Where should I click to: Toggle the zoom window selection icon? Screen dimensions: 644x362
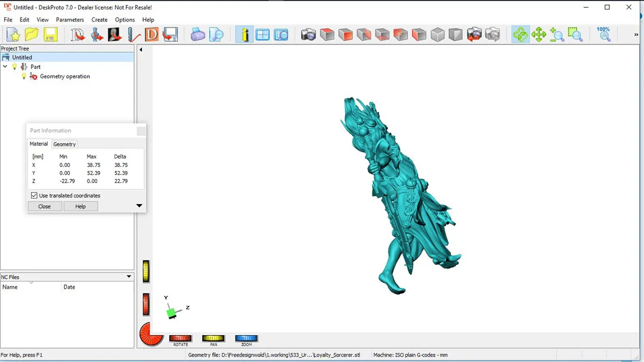(x=575, y=35)
